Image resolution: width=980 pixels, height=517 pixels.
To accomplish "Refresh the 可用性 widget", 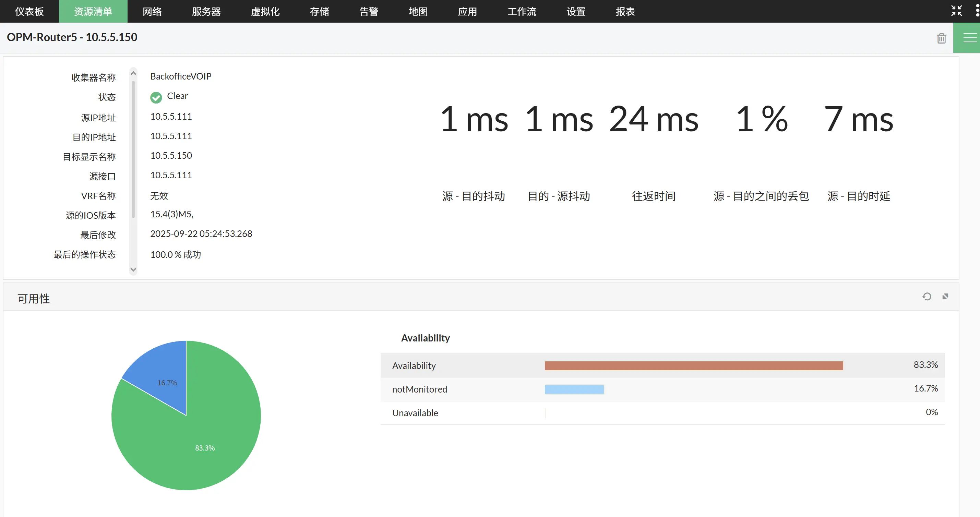I will point(927,296).
